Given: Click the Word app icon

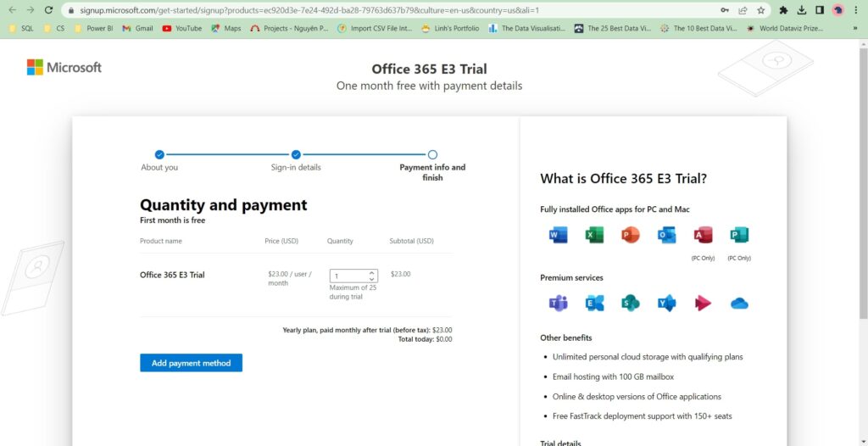Looking at the screenshot, I should point(559,235).
